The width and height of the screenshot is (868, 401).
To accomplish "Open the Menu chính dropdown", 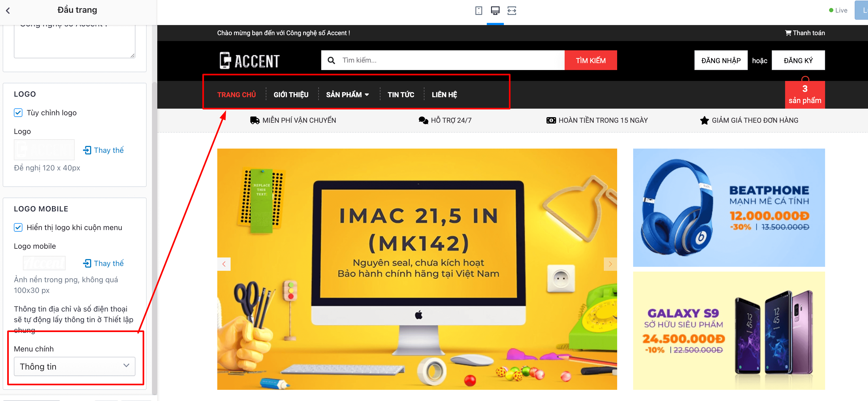I will pyautogui.click(x=74, y=366).
